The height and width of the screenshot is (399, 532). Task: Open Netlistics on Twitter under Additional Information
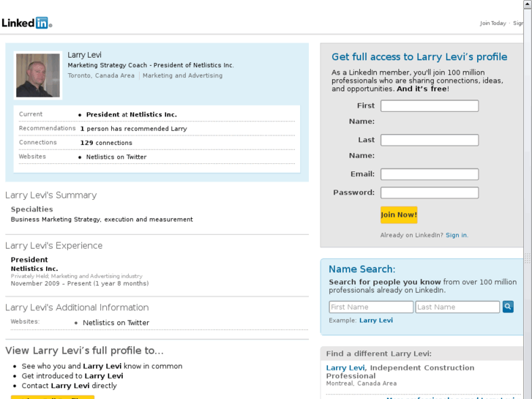[116, 323]
